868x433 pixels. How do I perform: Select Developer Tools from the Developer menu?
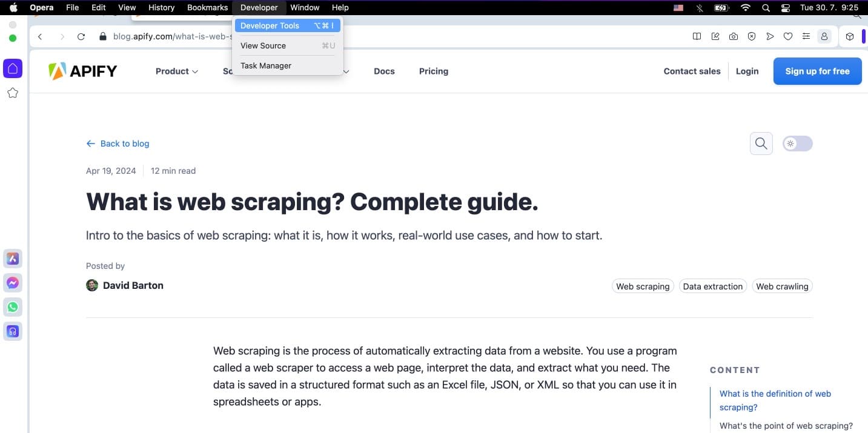[270, 25]
